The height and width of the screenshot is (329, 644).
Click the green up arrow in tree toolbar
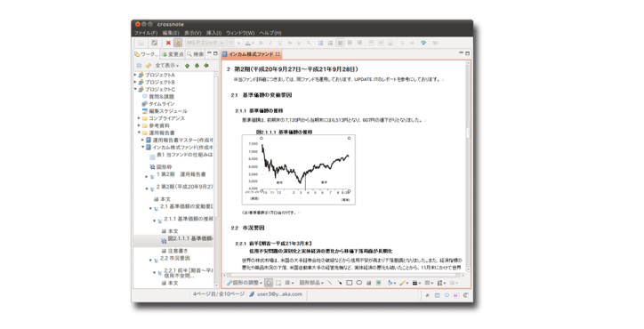[188, 66]
